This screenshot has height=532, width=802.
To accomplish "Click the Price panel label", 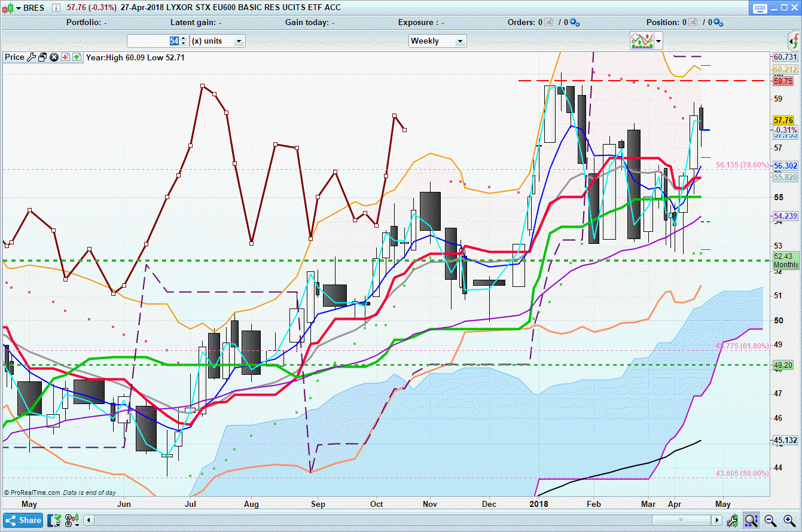I will tap(14, 57).
